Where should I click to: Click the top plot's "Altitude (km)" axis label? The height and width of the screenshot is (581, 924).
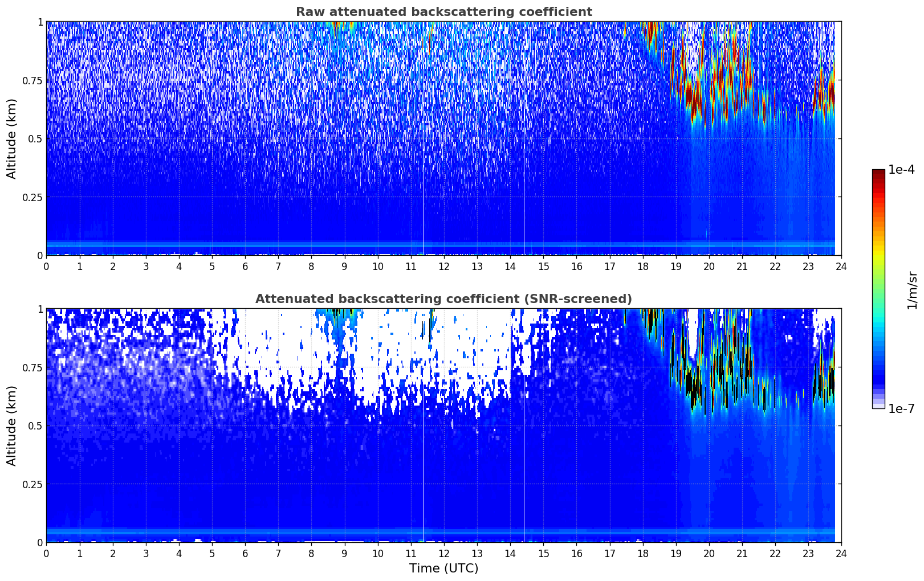coord(12,138)
